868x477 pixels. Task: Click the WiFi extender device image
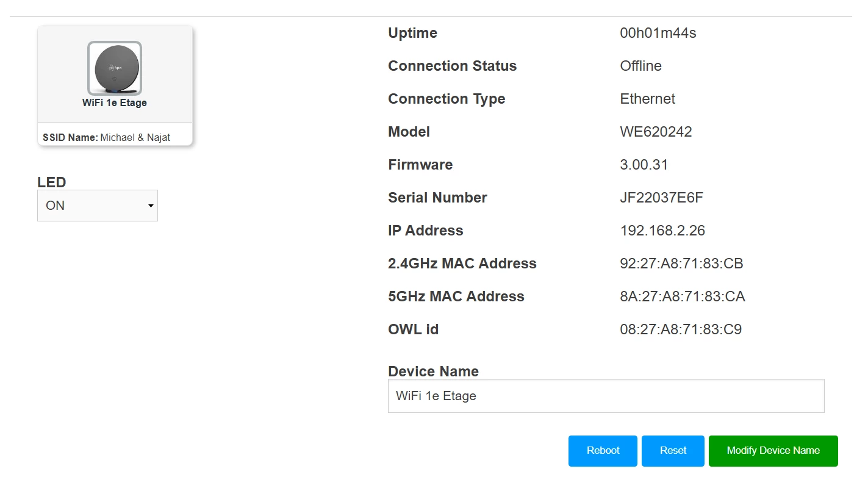coord(115,68)
